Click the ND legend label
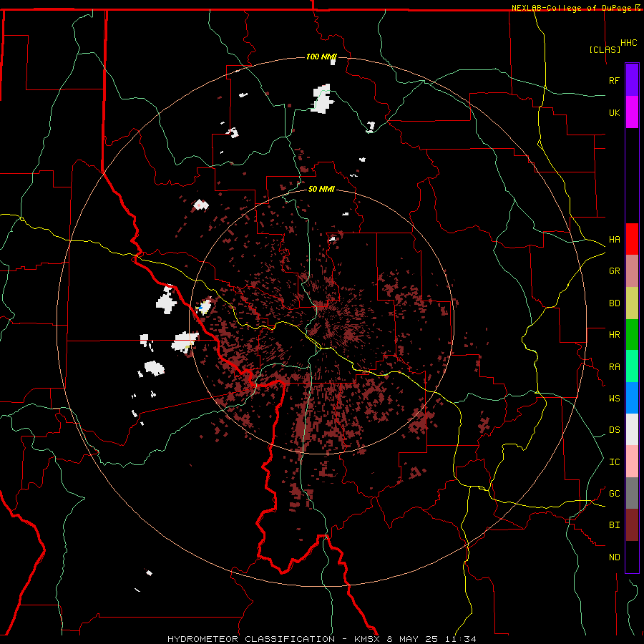Image resolution: width=644 pixels, height=644 pixels. click(x=614, y=557)
